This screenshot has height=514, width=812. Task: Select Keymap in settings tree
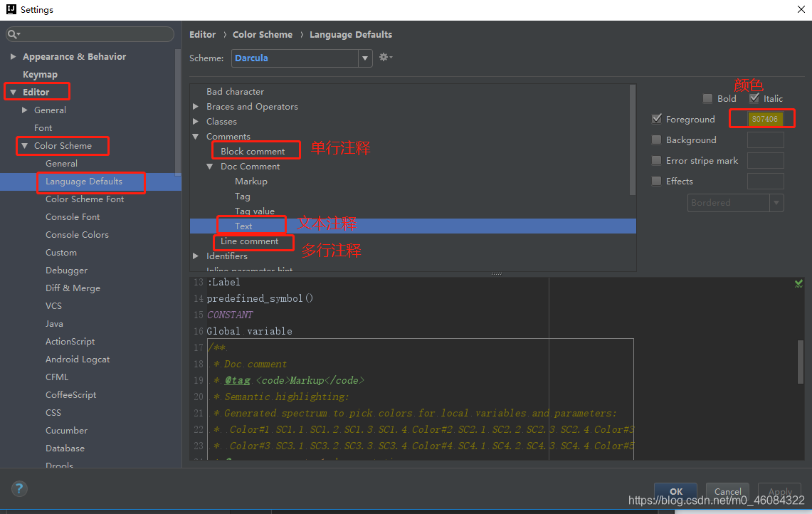click(x=40, y=74)
